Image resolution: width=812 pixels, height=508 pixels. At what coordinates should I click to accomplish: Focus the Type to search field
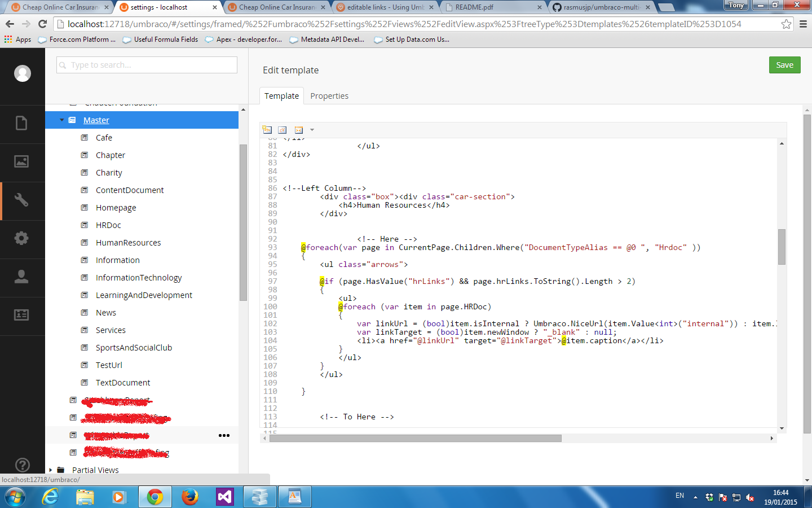(x=147, y=65)
